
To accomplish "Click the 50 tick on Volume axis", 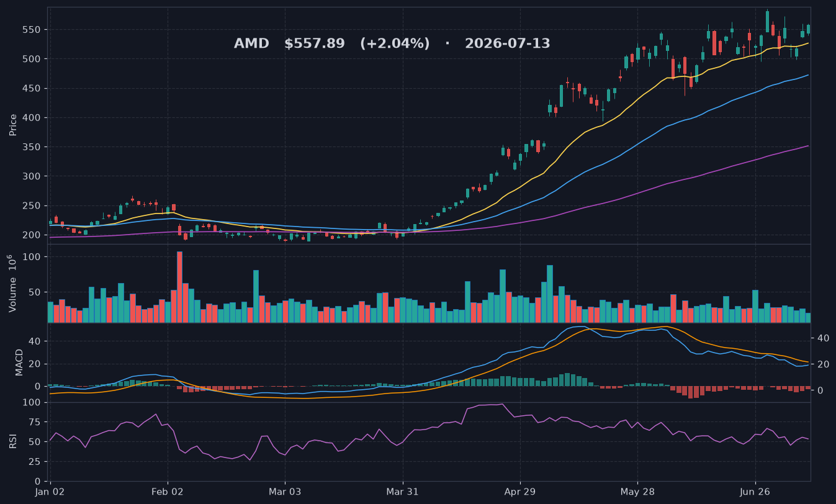I will pyautogui.click(x=35, y=292).
